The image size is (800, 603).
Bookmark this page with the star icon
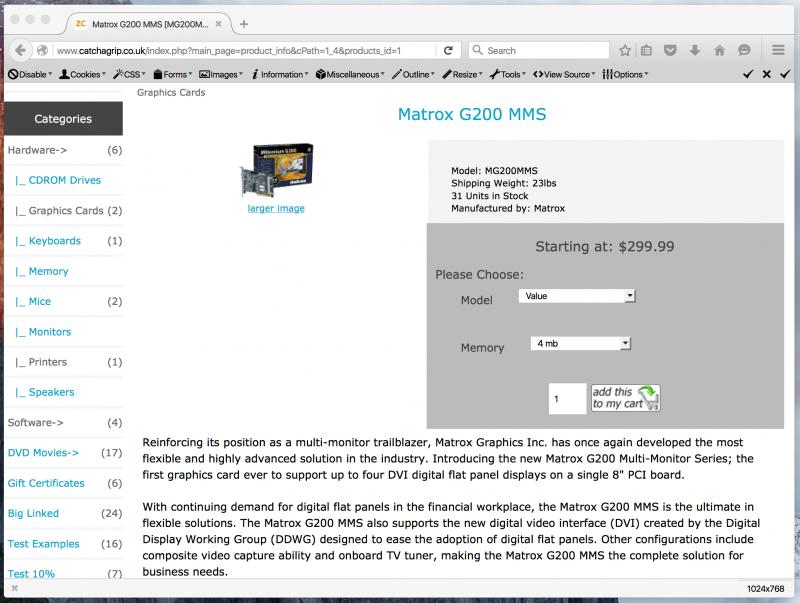(624, 50)
